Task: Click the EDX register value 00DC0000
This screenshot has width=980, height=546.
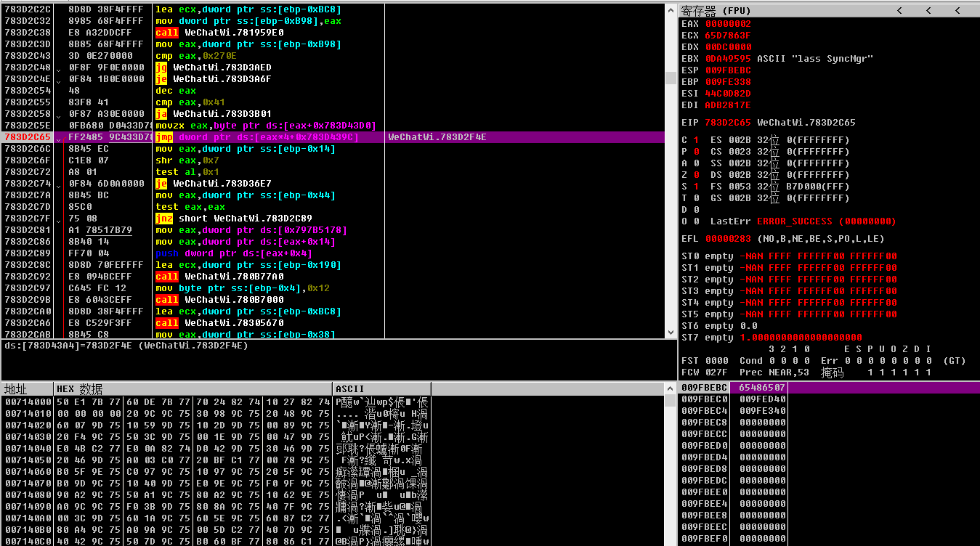Action: click(x=728, y=47)
